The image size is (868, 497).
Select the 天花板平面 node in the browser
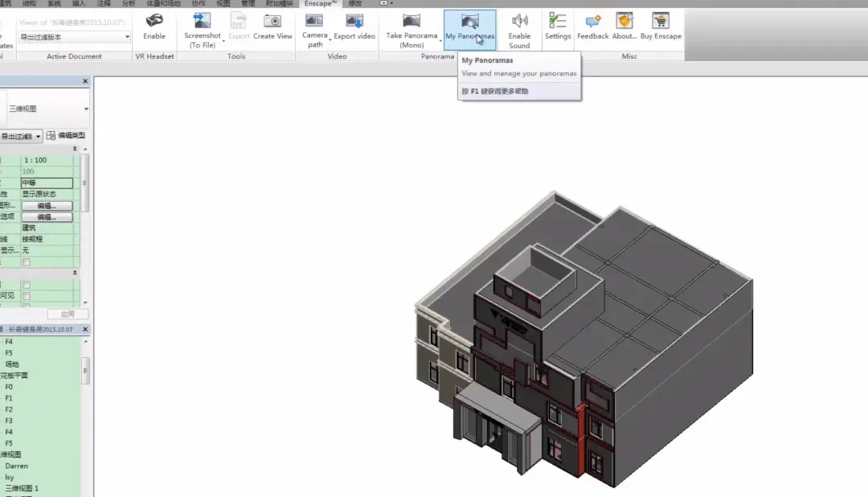(x=14, y=376)
